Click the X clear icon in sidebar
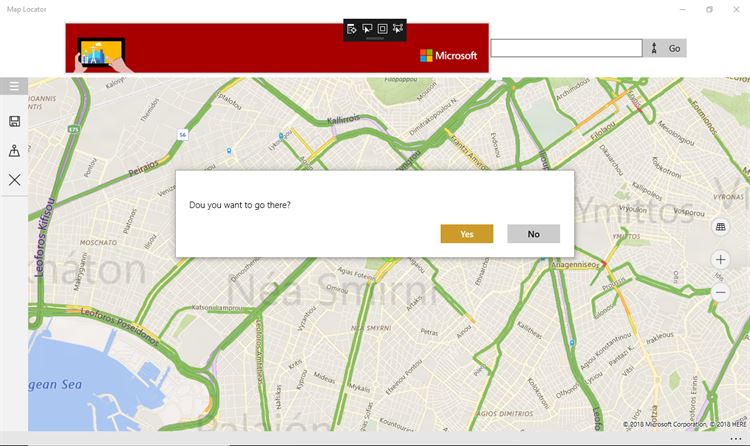Viewport: 750px width, 446px height. 14,180
